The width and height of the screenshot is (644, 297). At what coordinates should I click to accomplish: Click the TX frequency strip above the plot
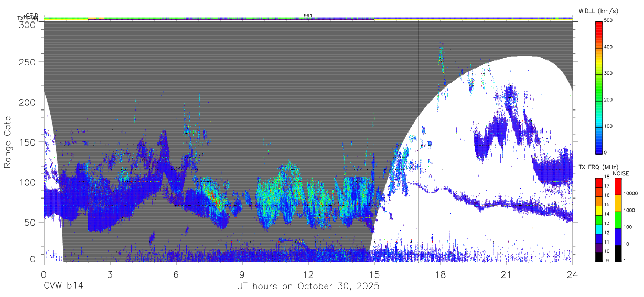(x=308, y=20)
